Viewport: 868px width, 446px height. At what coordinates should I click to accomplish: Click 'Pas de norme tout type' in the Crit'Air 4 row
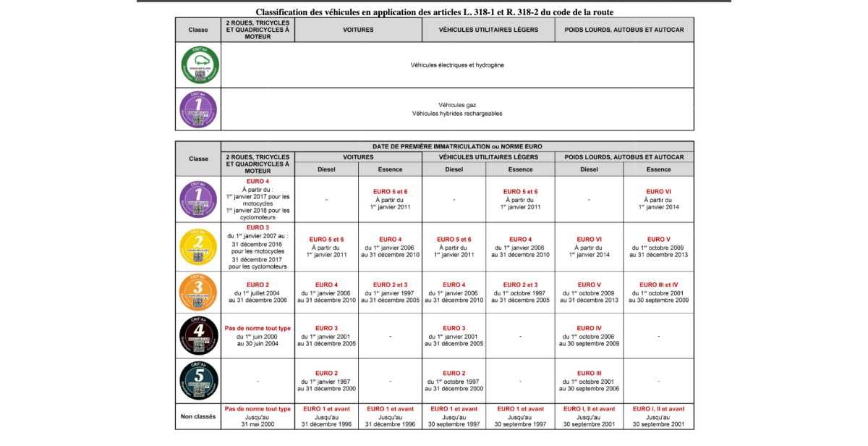258,328
